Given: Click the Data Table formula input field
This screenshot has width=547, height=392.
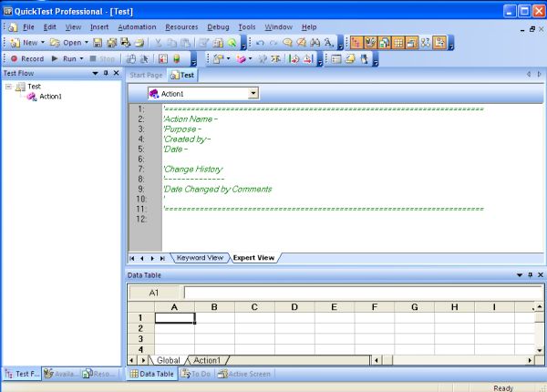Looking at the screenshot, I should (363, 293).
